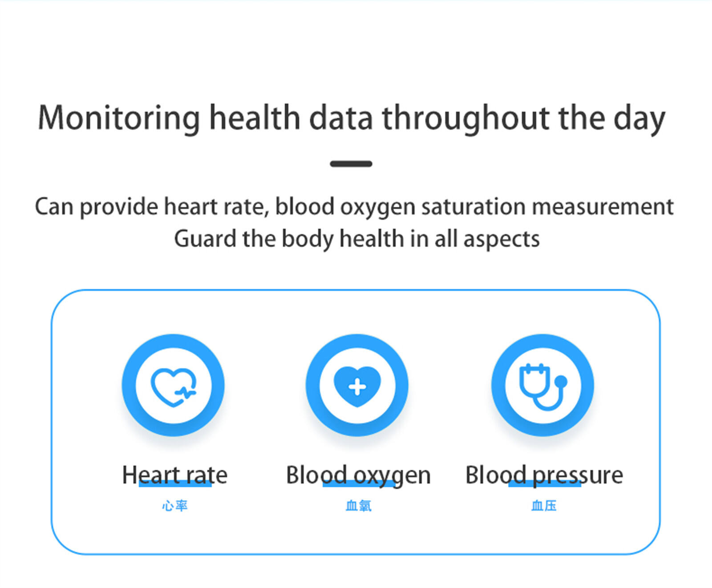Click the Monitoring health data headline
The width and height of the screenshot is (712, 588).
[x=352, y=118]
